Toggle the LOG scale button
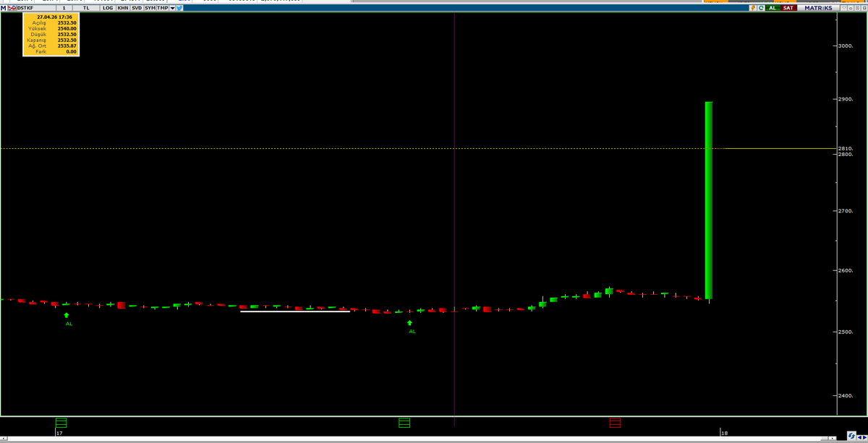This screenshot has height=443, width=868. tap(107, 8)
